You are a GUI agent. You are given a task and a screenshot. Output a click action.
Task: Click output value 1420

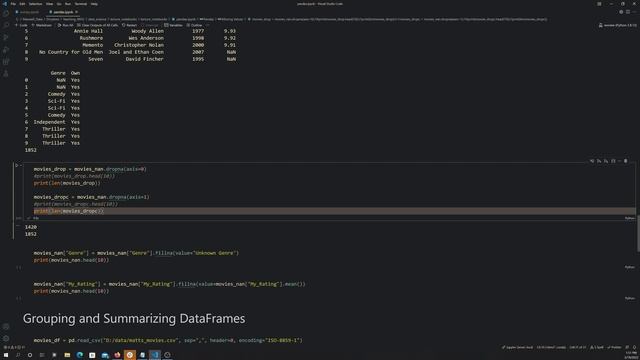pyautogui.click(x=31, y=227)
